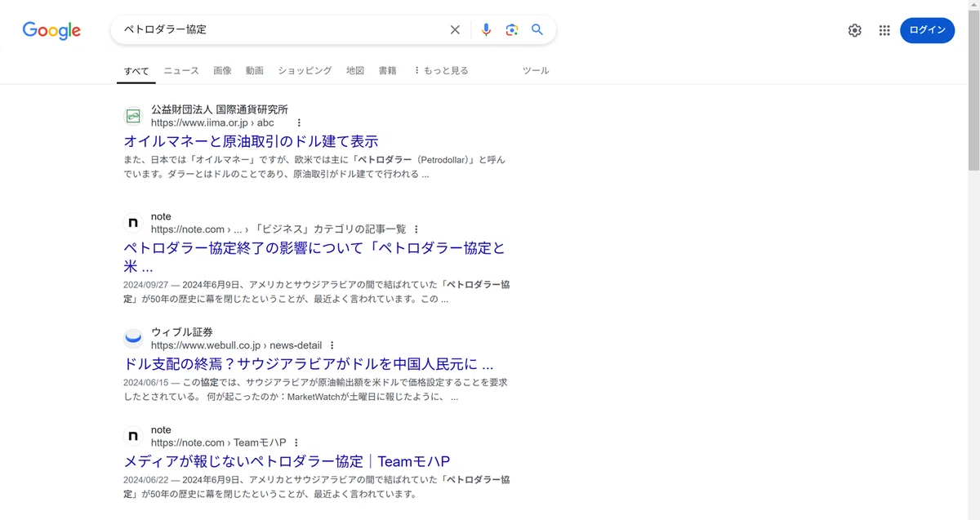Open ペトロダラー協定終了の影響について result
This screenshot has width=980, height=520.
coord(314,257)
